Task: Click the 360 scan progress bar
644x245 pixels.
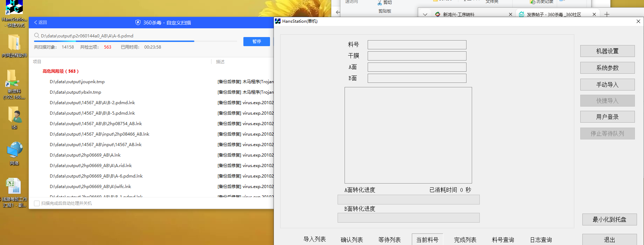Action: tap(136, 41)
